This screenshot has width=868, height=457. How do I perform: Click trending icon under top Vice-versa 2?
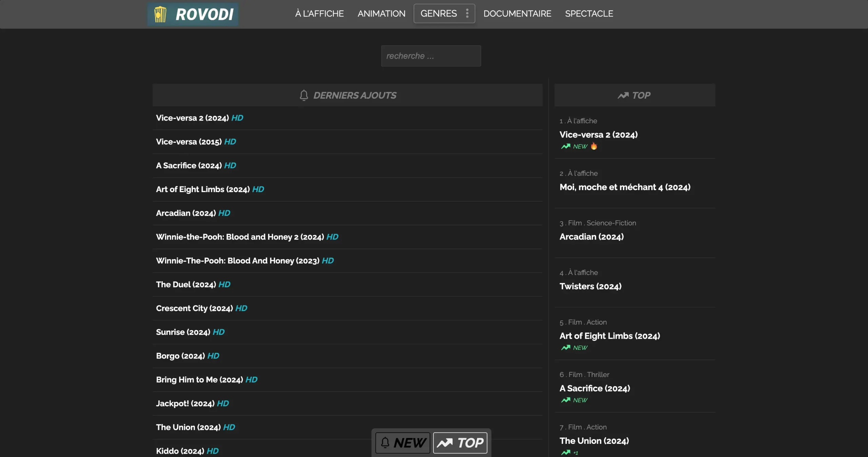(566, 146)
